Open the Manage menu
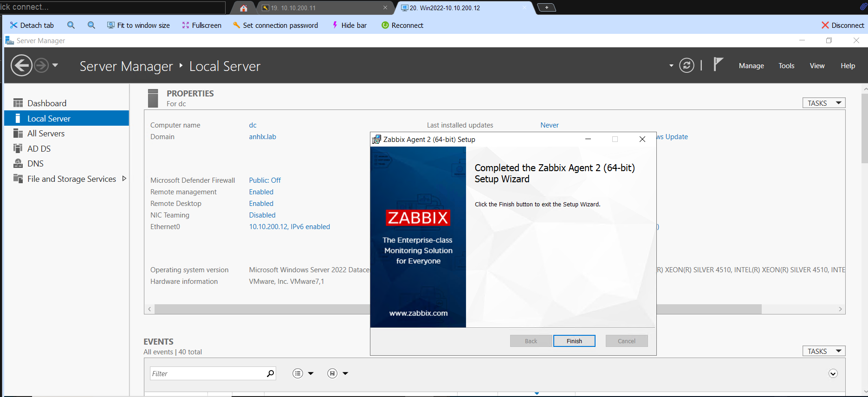Viewport: 868px width, 397px height. [x=751, y=66]
